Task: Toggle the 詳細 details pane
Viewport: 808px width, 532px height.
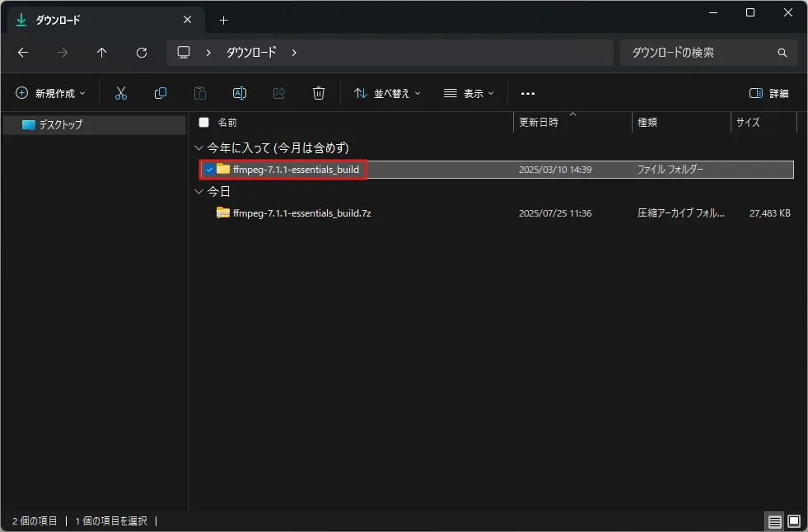Action: (768, 93)
